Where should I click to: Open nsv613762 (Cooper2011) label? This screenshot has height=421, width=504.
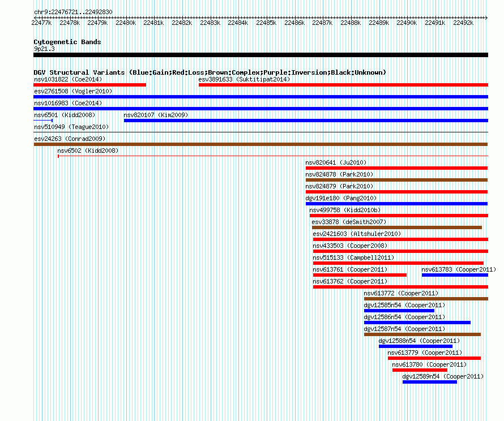(350, 281)
